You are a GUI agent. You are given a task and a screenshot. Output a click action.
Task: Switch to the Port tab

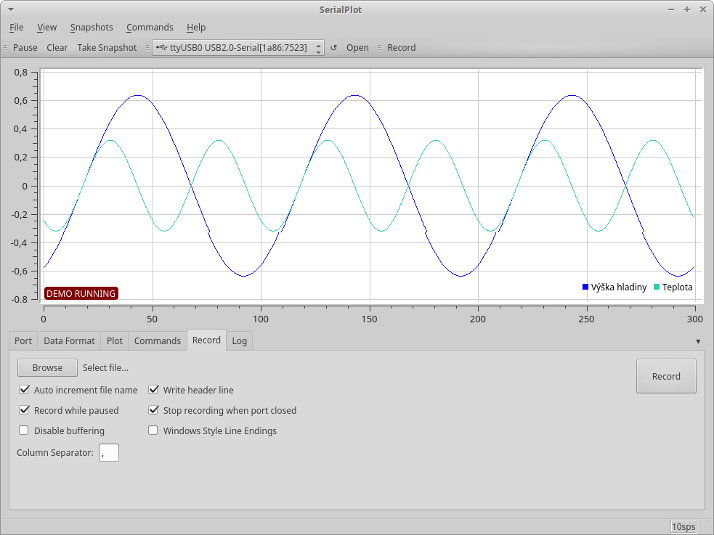[x=23, y=341]
